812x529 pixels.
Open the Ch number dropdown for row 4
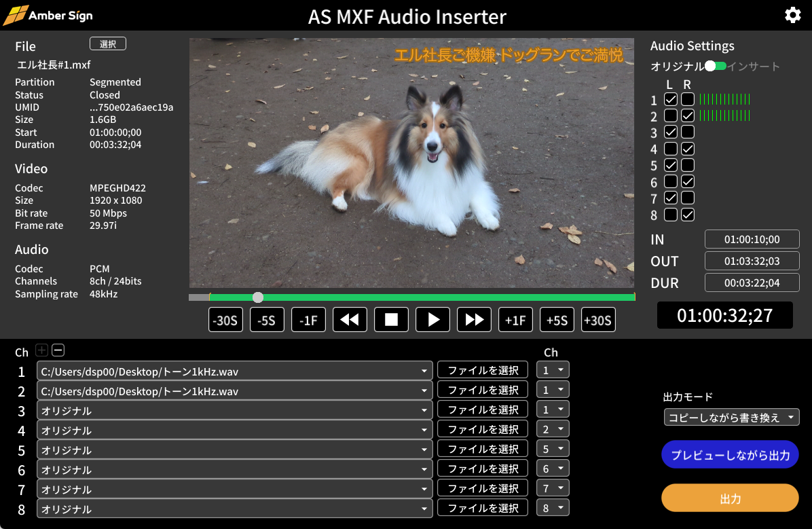(x=553, y=429)
